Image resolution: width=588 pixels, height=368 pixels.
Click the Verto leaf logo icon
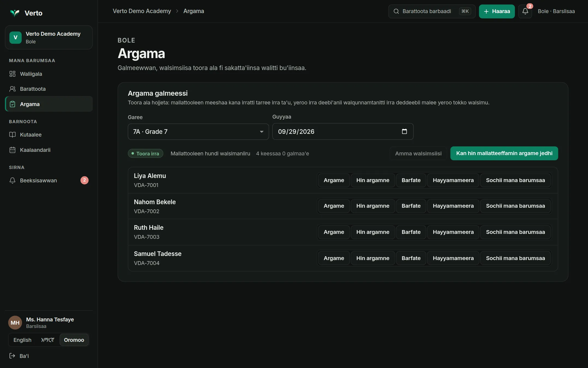15,13
